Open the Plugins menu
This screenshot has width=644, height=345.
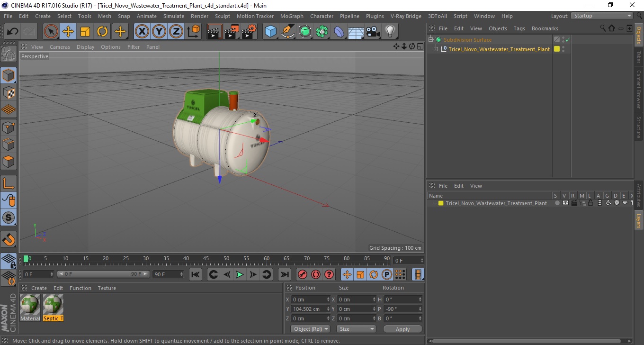pos(375,16)
